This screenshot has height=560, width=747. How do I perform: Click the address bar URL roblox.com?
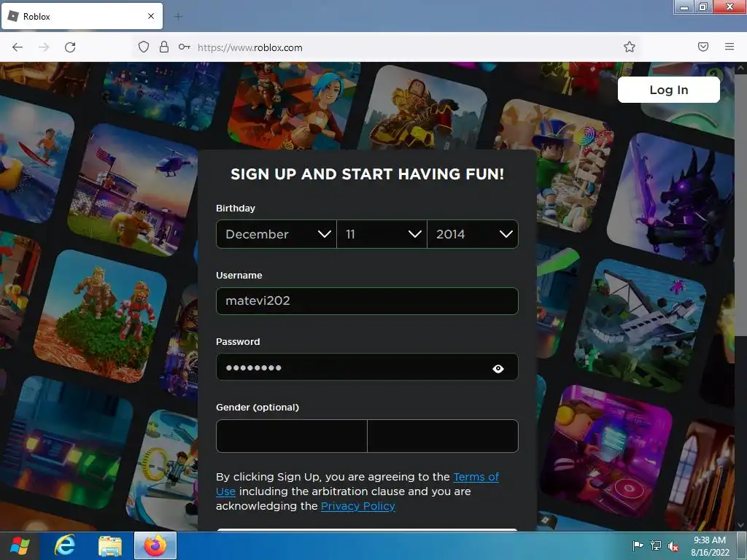(x=249, y=47)
